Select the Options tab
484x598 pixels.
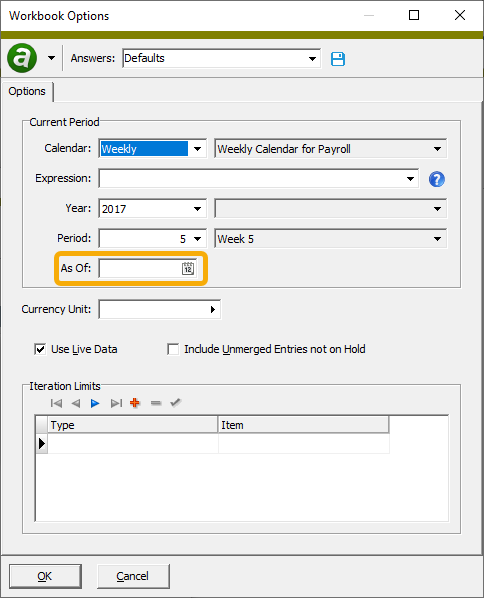tap(27, 92)
